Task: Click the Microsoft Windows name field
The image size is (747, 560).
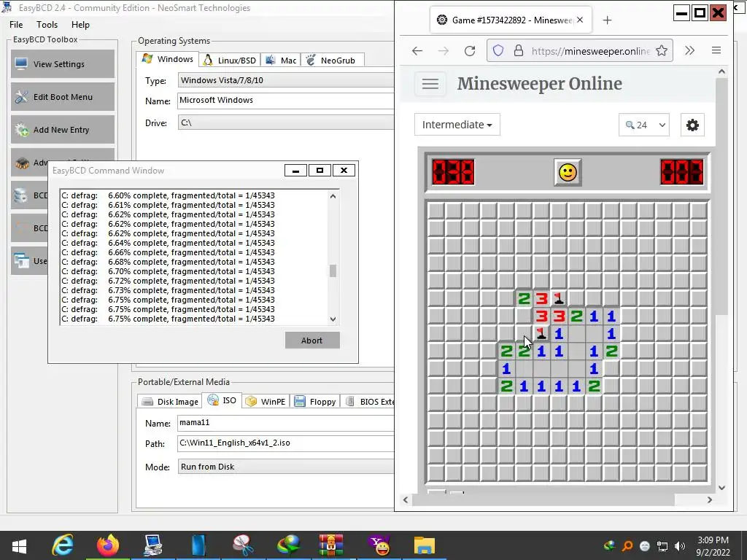Action: 286,101
